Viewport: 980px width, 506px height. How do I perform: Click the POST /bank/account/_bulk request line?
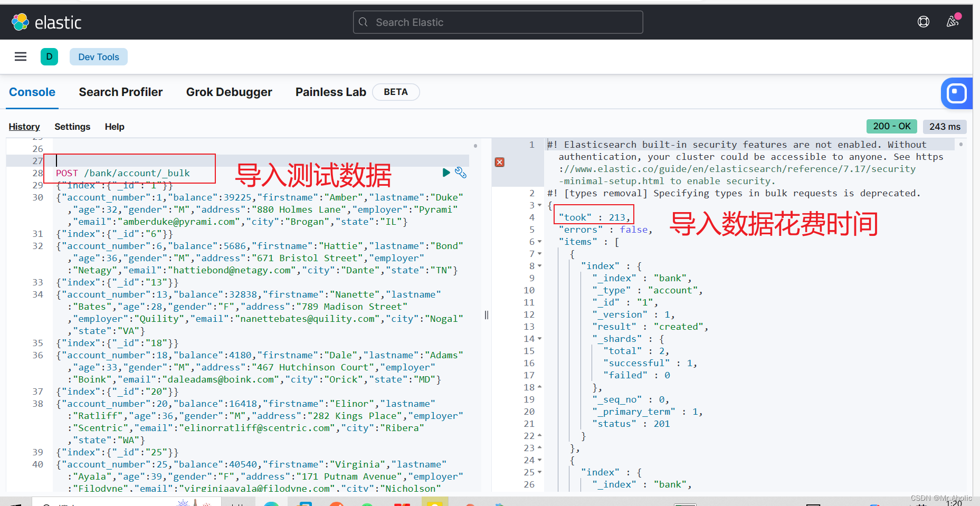(123, 173)
